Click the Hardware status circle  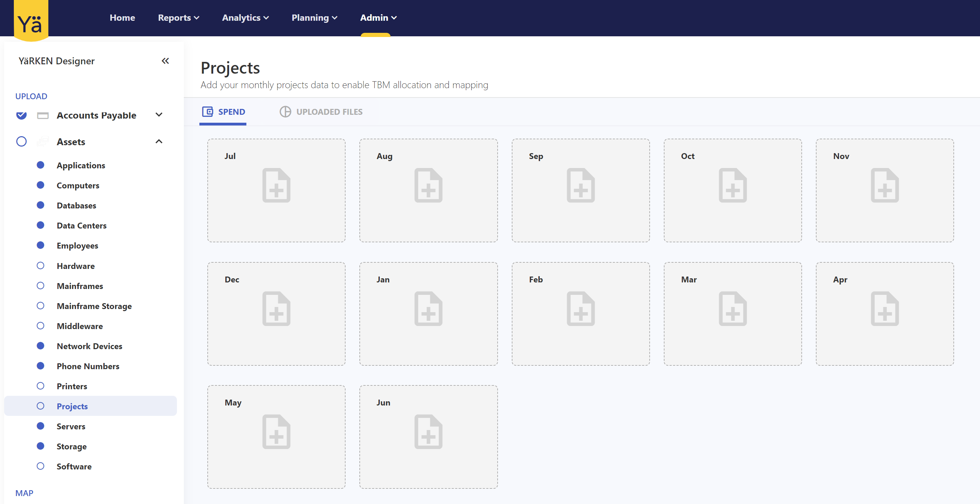[40, 266]
